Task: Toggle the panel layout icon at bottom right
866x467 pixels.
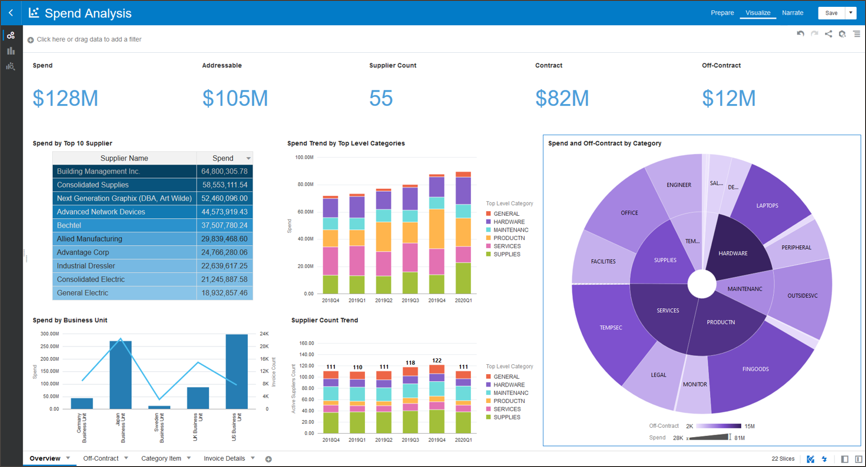Action: click(x=845, y=459)
